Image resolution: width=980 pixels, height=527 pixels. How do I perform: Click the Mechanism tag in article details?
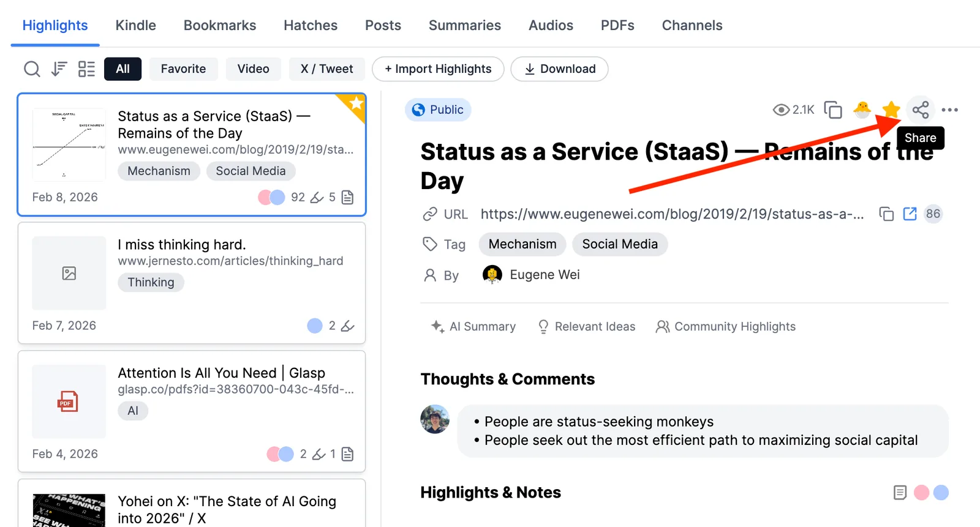[522, 244]
